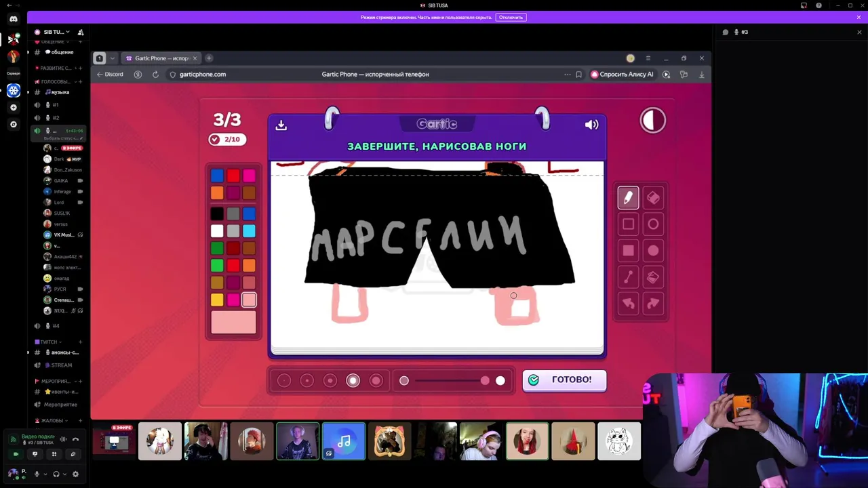The image size is (868, 488).
Task: Choose the filled circle tool
Action: 653,251
